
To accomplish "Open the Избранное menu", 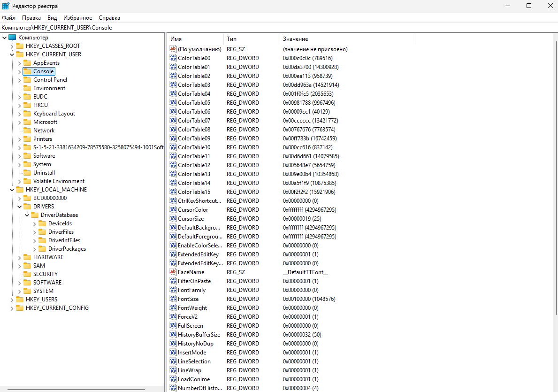I will (77, 18).
